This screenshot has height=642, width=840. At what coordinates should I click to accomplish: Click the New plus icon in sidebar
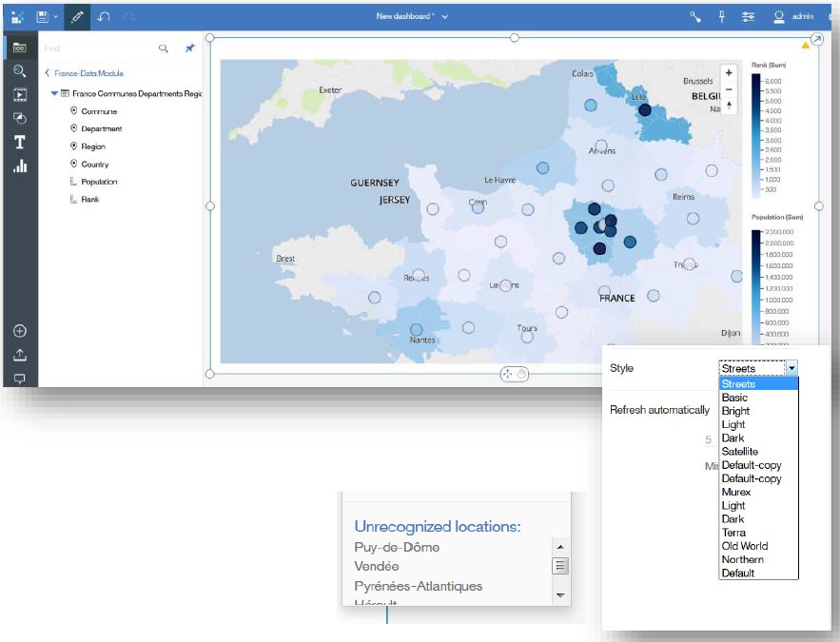20,331
